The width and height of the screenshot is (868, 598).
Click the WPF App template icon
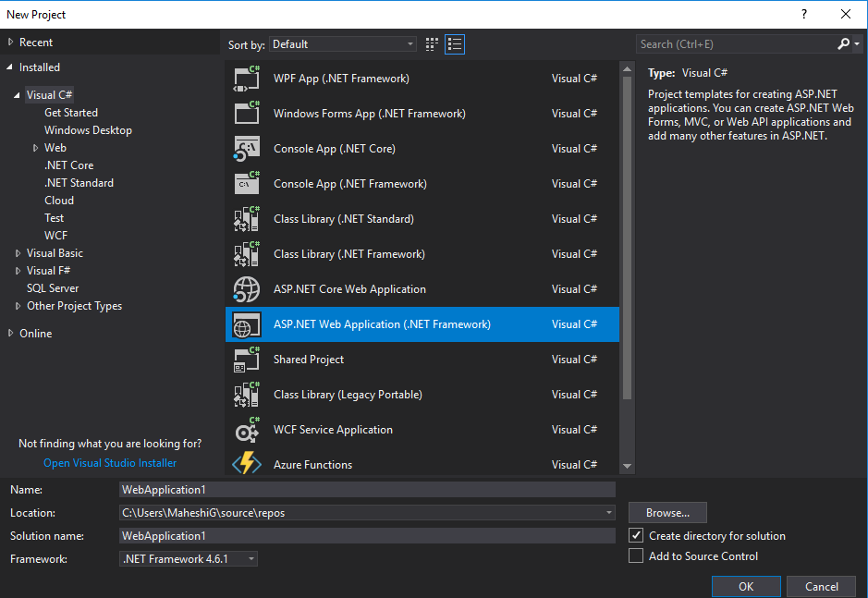click(x=246, y=78)
